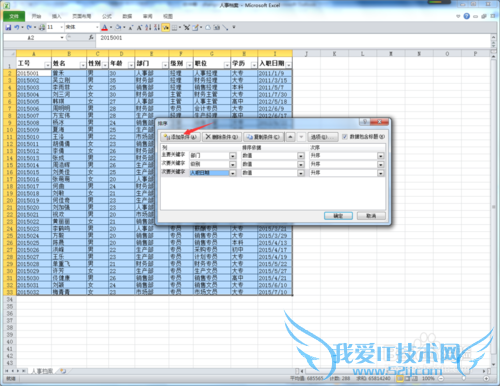
Task: Open sort-on dropdown in 主要关键字 row
Action: point(301,156)
